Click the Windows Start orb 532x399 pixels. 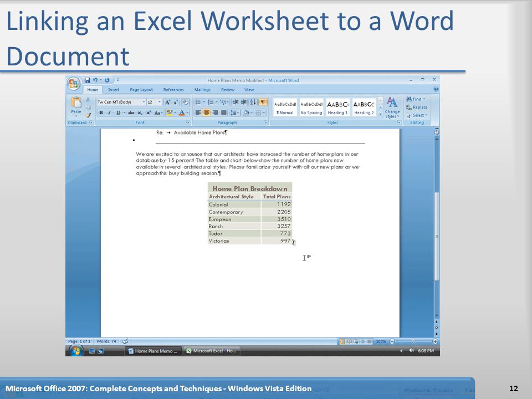tap(76, 350)
